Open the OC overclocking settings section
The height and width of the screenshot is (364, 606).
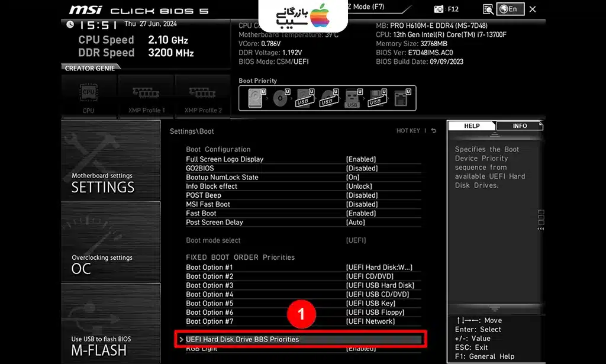(111, 242)
